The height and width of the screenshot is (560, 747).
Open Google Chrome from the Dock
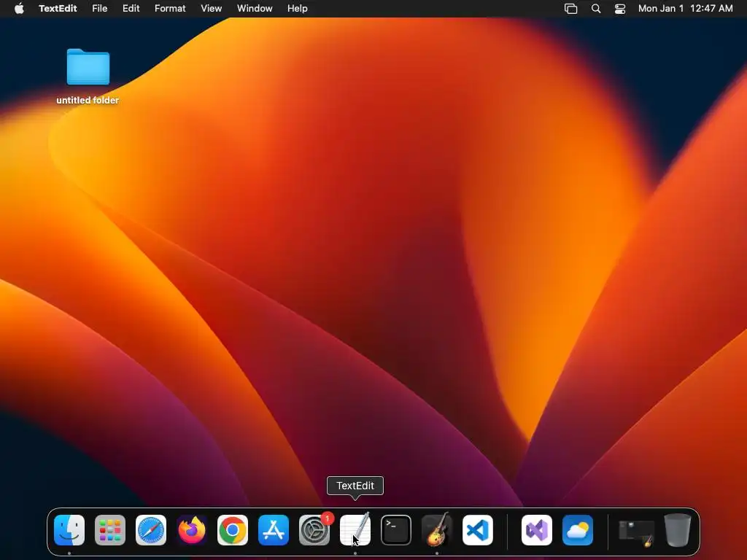233,530
